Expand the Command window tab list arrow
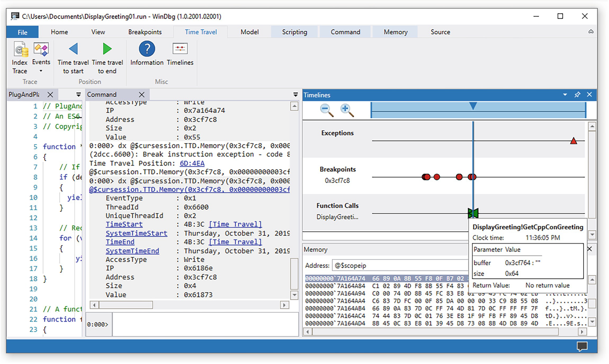The height and width of the screenshot is (364, 609). click(295, 95)
